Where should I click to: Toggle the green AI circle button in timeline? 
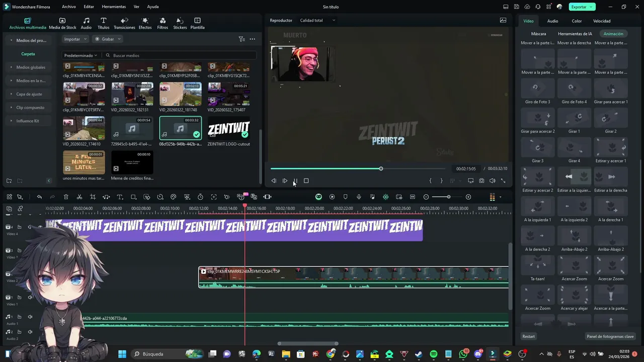(318, 197)
